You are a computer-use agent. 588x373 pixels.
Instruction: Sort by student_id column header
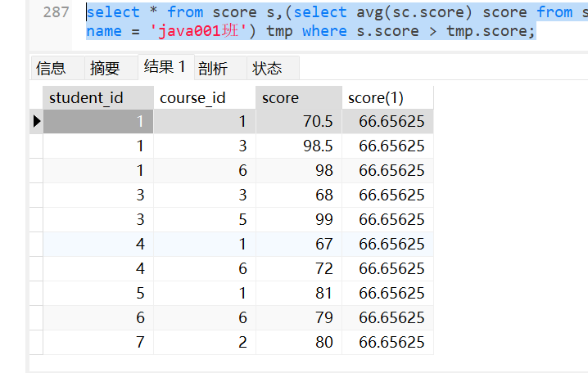98,97
